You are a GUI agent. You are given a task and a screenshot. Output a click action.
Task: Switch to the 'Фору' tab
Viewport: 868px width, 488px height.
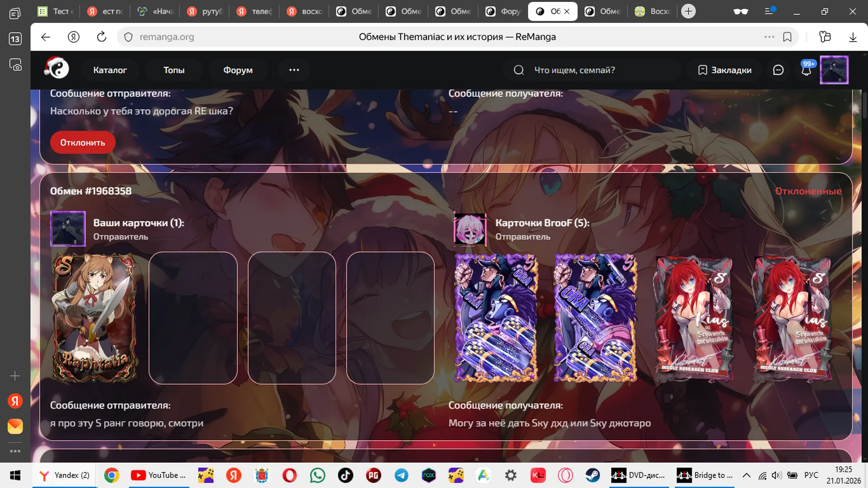pos(503,11)
